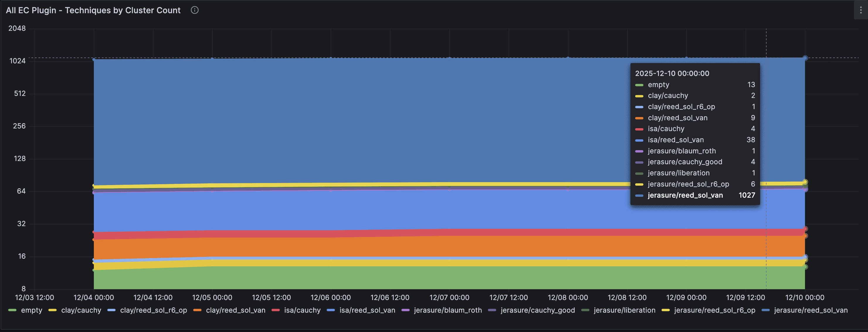
Task: Click the panel title All EC Plugin
Action: (x=93, y=10)
